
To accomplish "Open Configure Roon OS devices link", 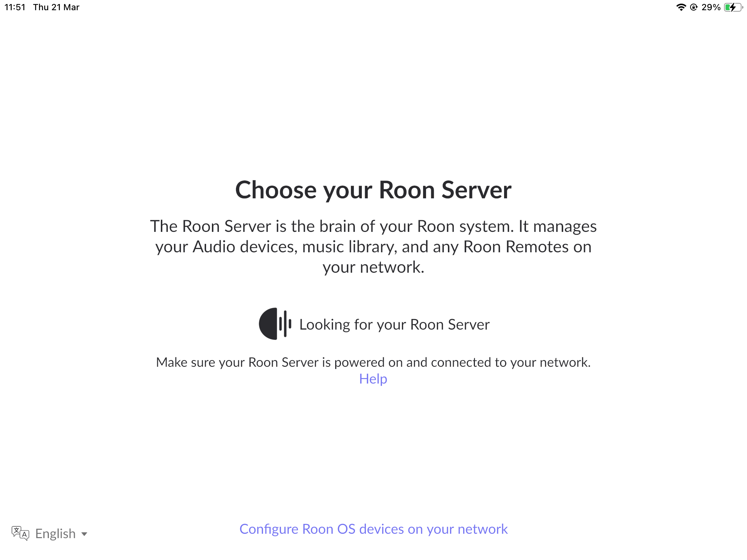I will [373, 529].
